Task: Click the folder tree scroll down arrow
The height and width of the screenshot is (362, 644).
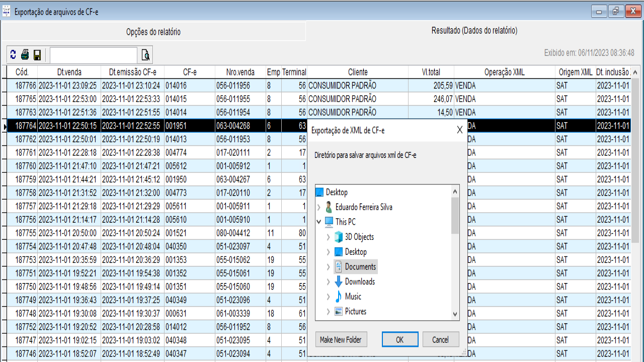Action: coord(455,314)
